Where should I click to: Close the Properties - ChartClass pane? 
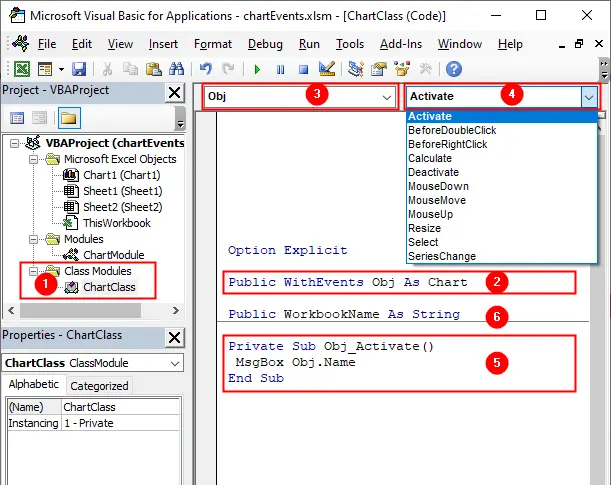(174, 338)
